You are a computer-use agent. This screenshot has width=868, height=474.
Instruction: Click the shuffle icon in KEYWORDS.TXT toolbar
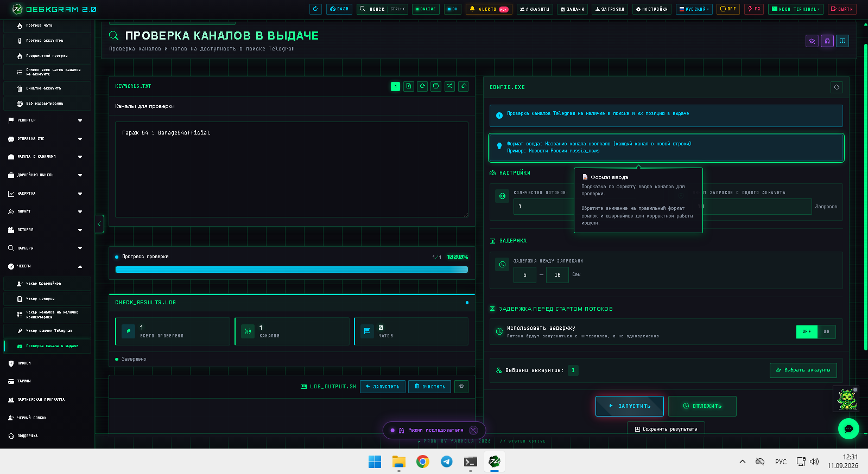click(449, 86)
